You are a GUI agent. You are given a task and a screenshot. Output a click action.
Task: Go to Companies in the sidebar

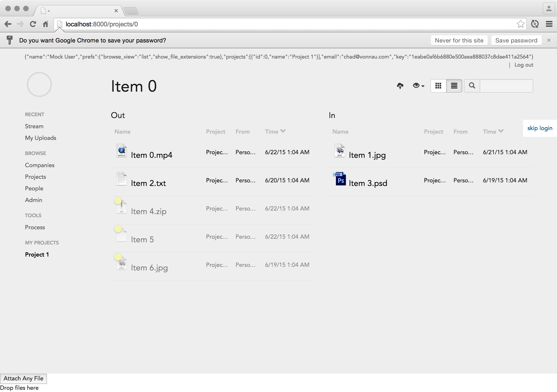40,165
